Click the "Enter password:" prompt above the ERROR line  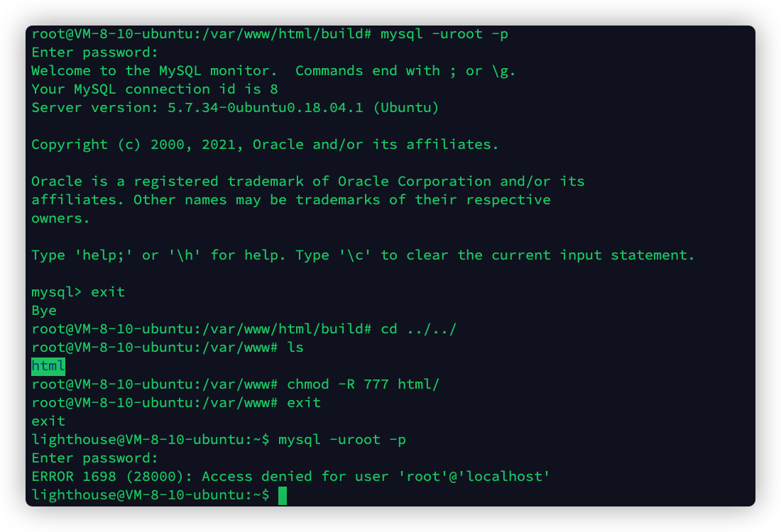pyautogui.click(x=94, y=458)
